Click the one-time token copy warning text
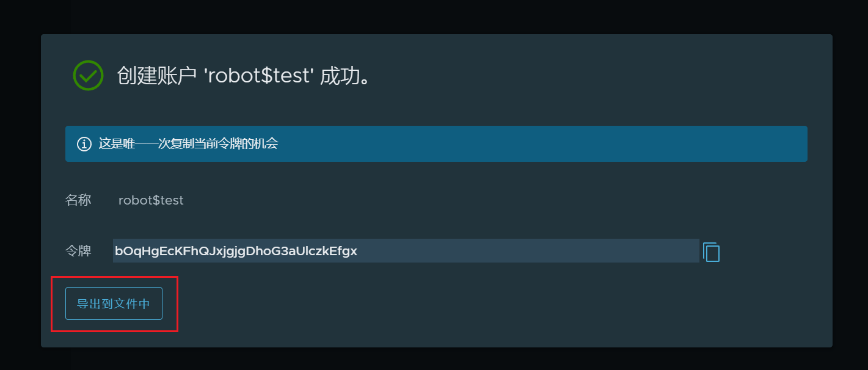868x370 pixels. pyautogui.click(x=188, y=144)
